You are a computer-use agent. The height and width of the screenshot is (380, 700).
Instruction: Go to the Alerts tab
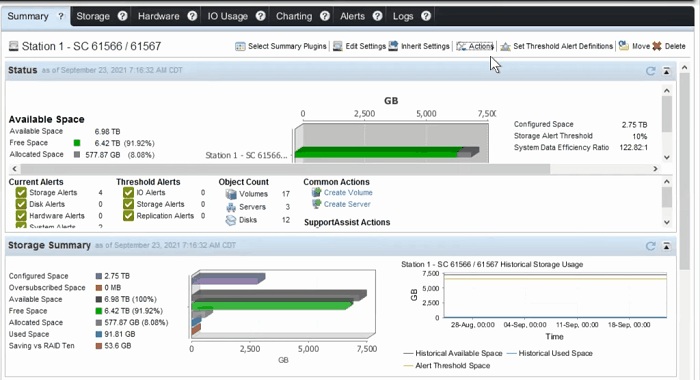pos(353,16)
